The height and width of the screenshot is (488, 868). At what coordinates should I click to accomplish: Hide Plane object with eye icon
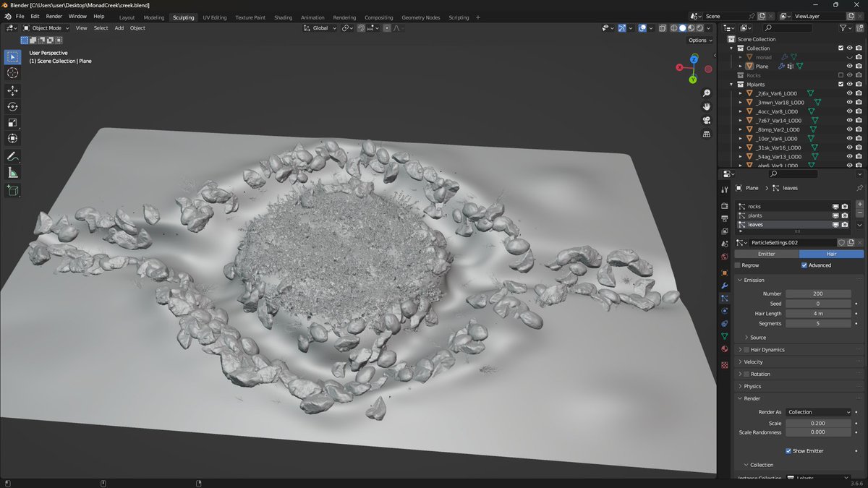pyautogui.click(x=849, y=66)
